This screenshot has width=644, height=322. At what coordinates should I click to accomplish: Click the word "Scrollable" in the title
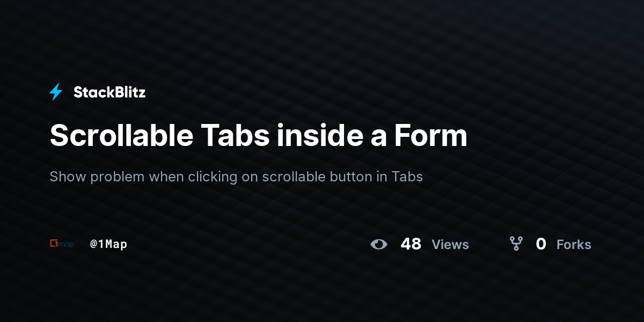click(x=121, y=136)
